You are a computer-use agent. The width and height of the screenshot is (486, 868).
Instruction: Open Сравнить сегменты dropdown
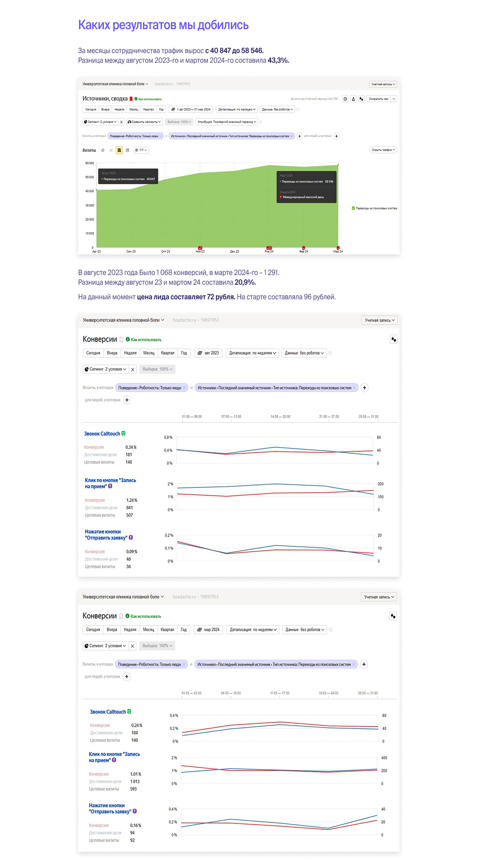tap(144, 122)
